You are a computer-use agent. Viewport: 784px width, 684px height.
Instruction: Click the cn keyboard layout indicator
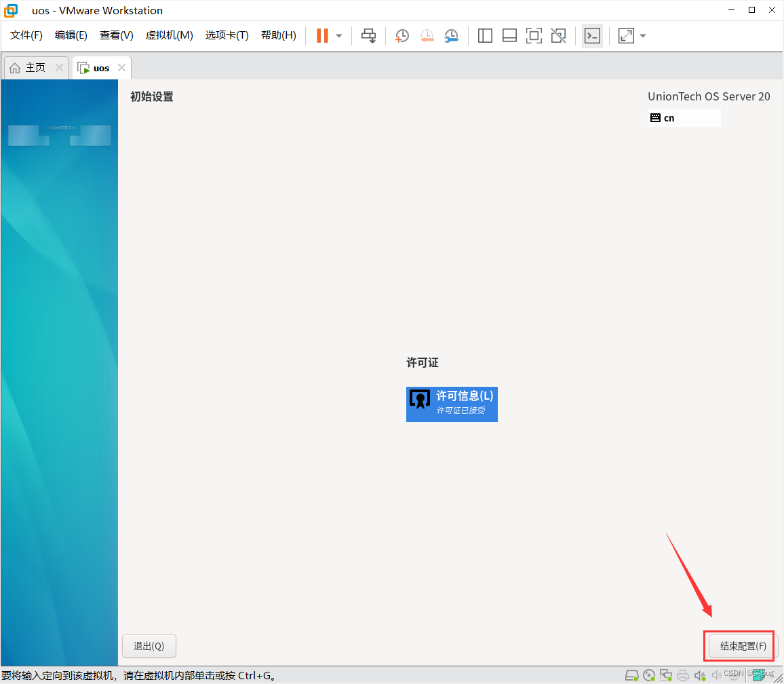tap(684, 118)
